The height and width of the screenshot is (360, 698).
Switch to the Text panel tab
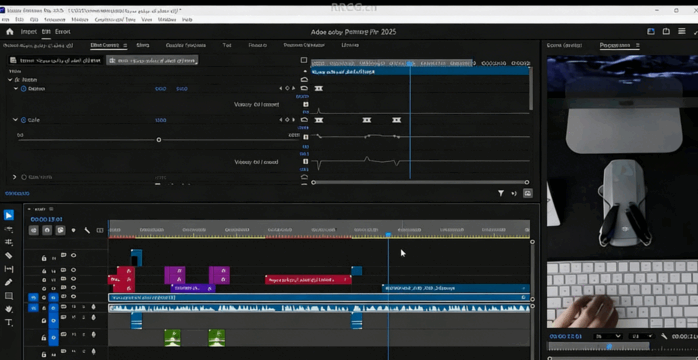tap(227, 45)
